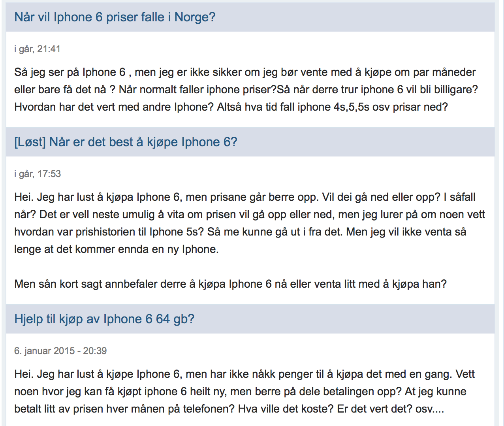Viewport: 504px width, 426px height.
Task: Click the sentence "Men sån kort sagt annbefaler derre"
Action: (x=230, y=284)
